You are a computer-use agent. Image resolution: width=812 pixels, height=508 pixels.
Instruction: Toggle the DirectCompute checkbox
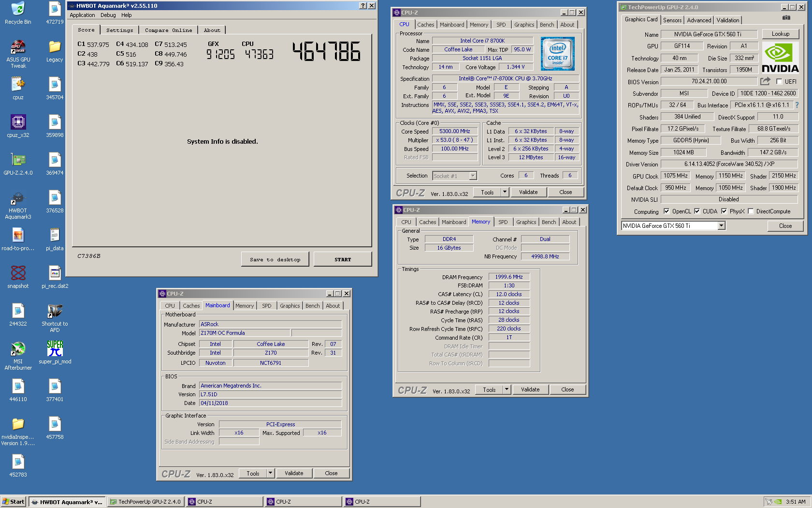click(x=751, y=211)
